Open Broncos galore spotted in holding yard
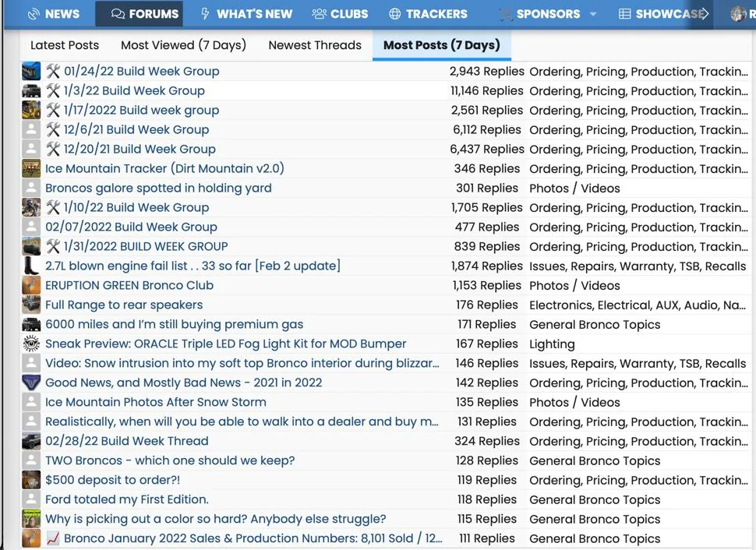 click(159, 188)
